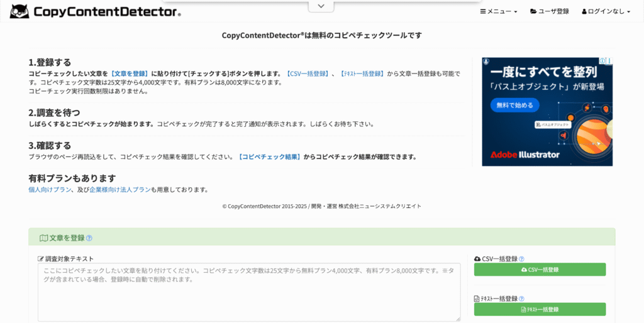Viewport: 644px width, 323px height.
Task: Click the 有料プランもあります heading
Action: tap(72, 178)
